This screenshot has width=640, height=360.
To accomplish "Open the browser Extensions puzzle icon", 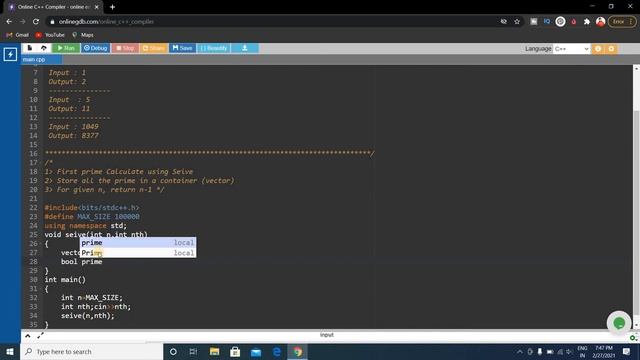I will pyautogui.click(x=587, y=22).
